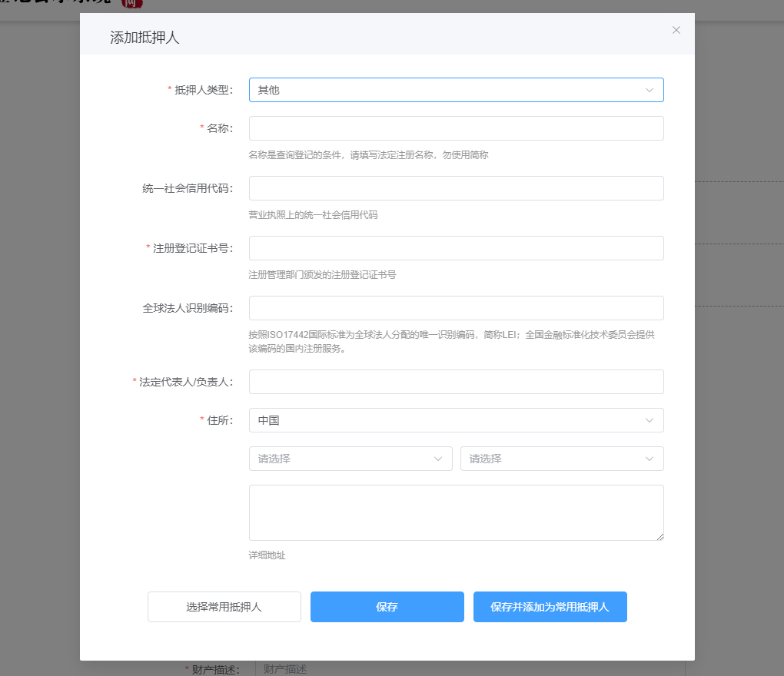This screenshot has width=784, height=676.
Task: Click the 选择常用抵押人 button
Action: pyautogui.click(x=224, y=607)
